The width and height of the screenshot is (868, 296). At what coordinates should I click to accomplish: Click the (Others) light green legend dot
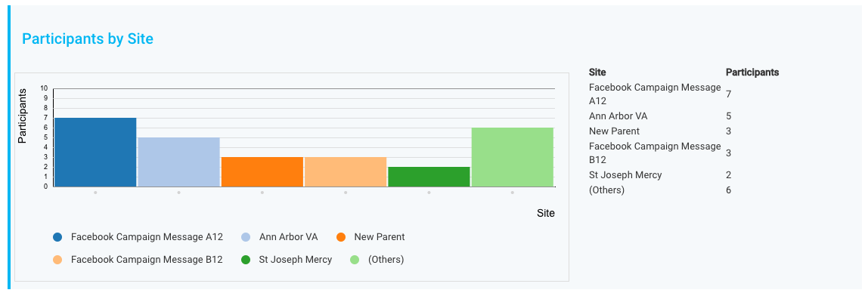(x=355, y=260)
